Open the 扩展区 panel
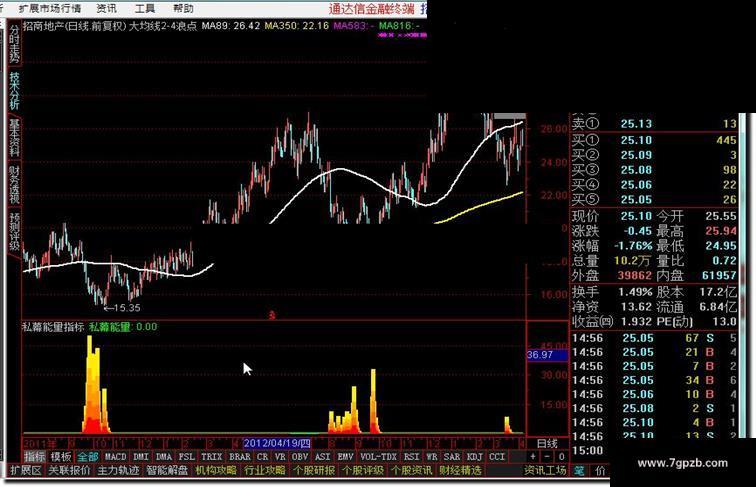Viewport: 756px width, 487px height. coord(26,470)
